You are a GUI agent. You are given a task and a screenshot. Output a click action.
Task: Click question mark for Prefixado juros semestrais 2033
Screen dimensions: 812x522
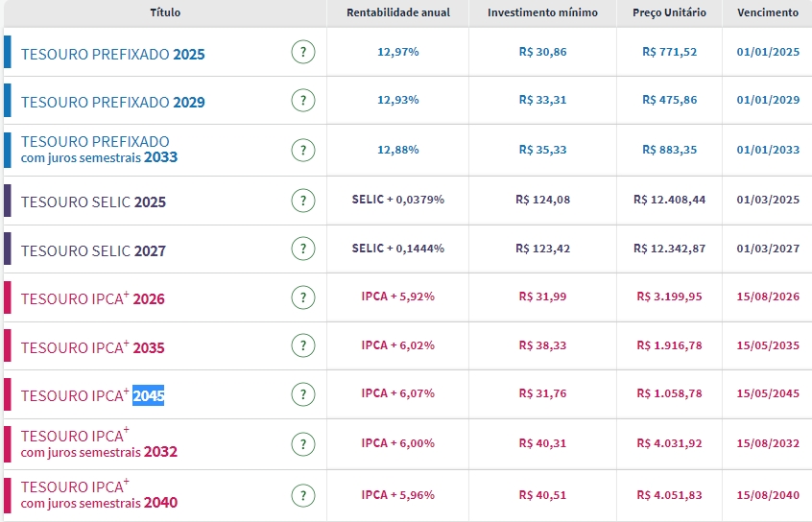[302, 150]
